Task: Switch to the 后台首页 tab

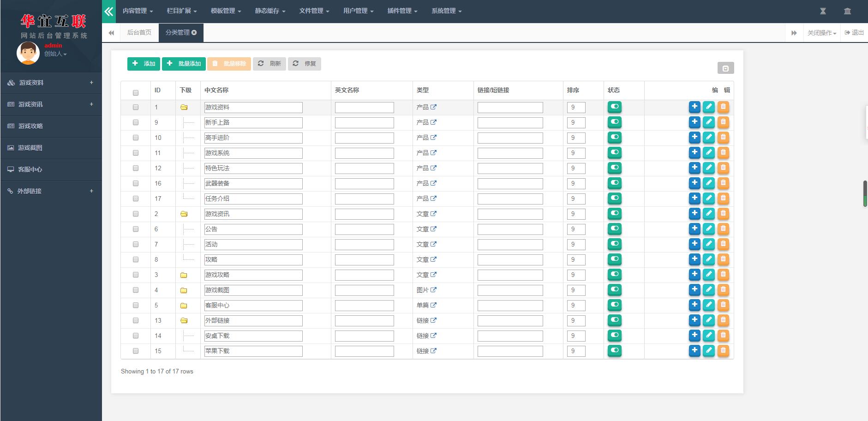Action: (x=139, y=33)
